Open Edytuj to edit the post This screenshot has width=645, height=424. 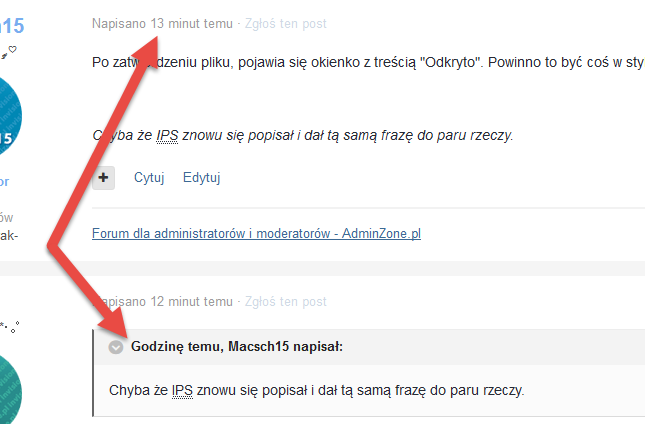click(202, 178)
